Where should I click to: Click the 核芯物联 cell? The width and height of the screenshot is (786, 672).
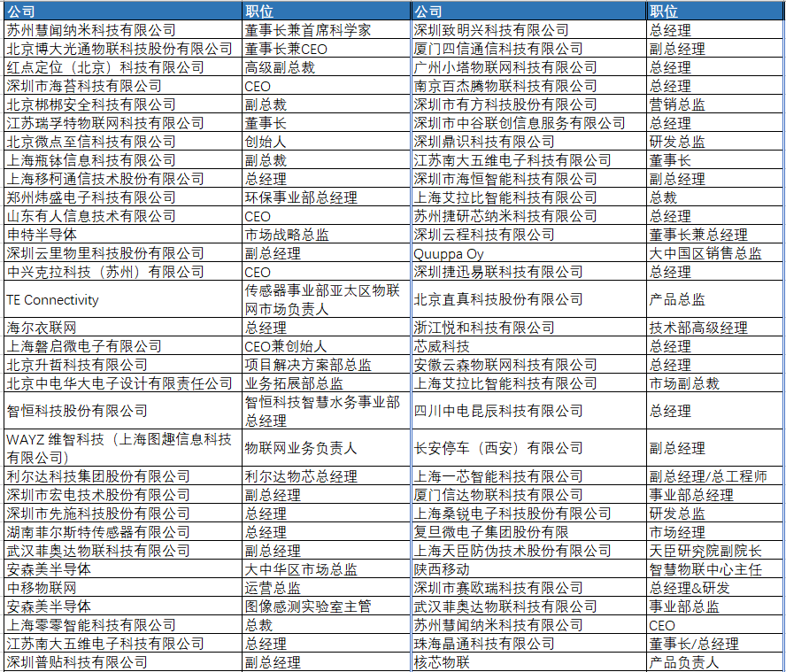(x=528, y=662)
